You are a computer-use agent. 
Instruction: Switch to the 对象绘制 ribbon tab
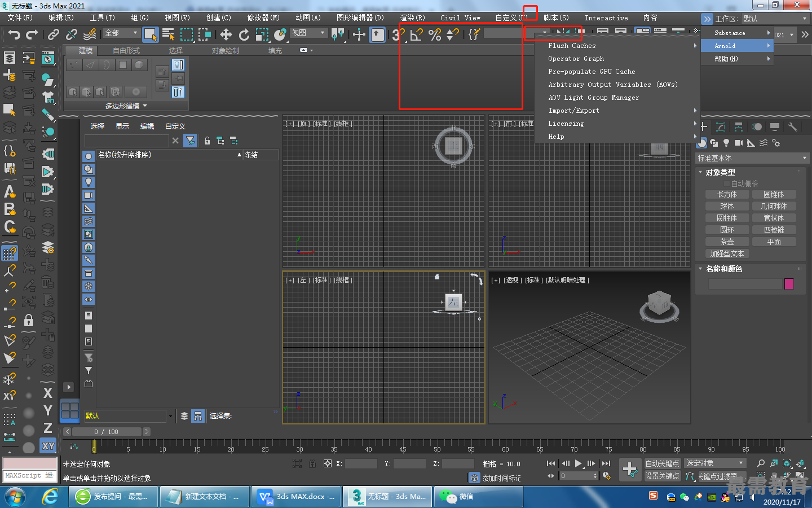226,51
